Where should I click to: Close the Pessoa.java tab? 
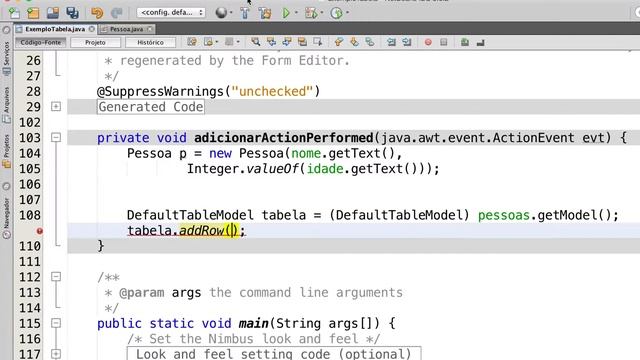(x=150, y=29)
